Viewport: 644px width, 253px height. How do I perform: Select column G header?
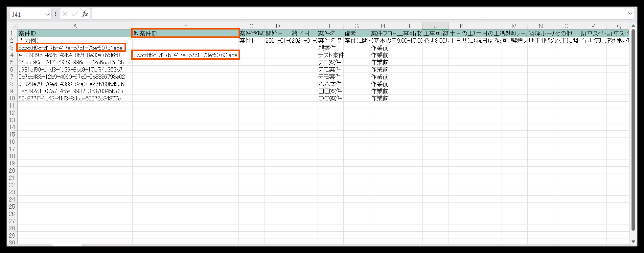pos(356,26)
